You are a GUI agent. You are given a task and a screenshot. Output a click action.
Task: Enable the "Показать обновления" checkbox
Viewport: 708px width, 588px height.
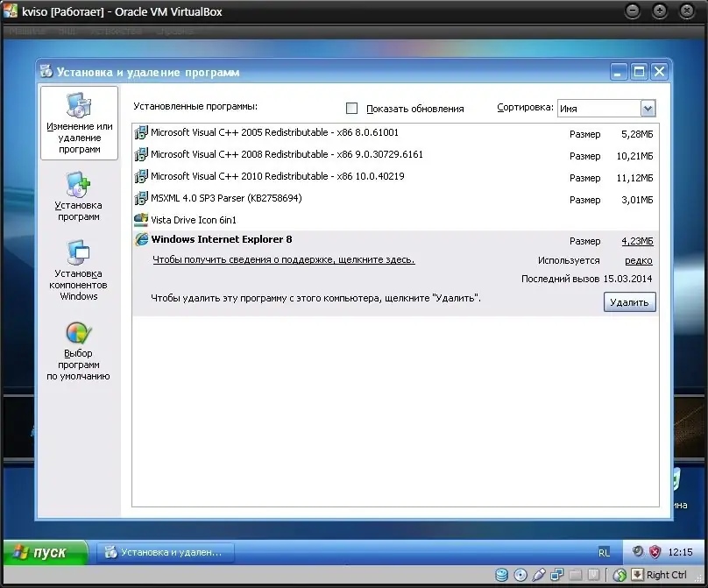(x=351, y=109)
